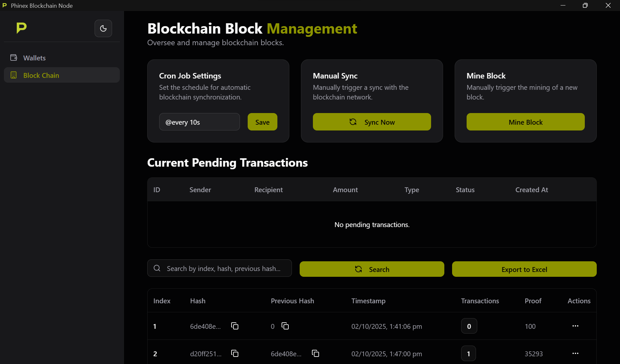The width and height of the screenshot is (620, 364).
Task: Click the refresh icon on Sync Now
Action: point(353,122)
